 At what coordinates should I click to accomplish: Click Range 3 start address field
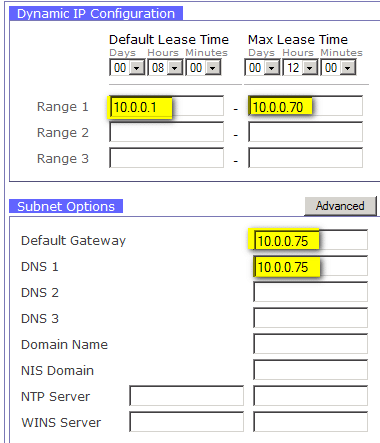click(167, 158)
